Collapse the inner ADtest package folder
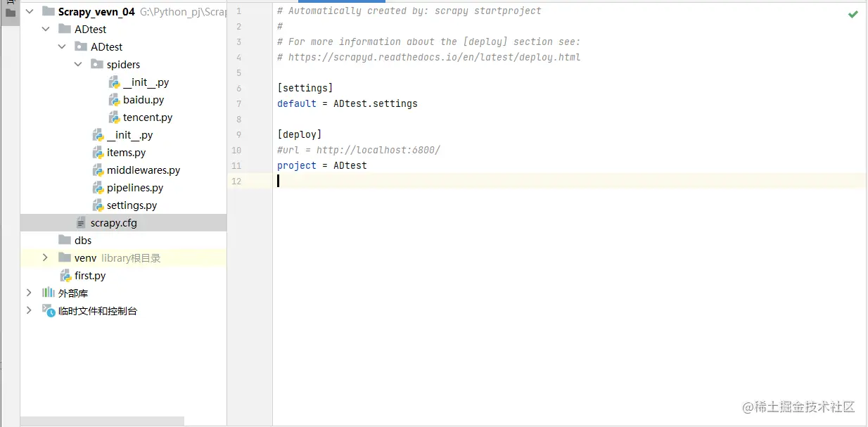The image size is (868, 427). [62, 46]
